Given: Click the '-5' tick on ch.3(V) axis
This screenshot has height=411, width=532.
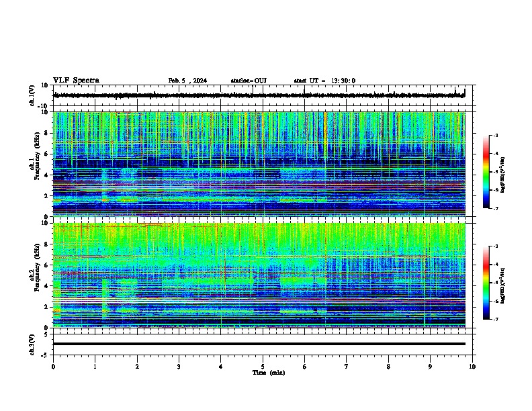Looking at the screenshot, I should (46, 355).
